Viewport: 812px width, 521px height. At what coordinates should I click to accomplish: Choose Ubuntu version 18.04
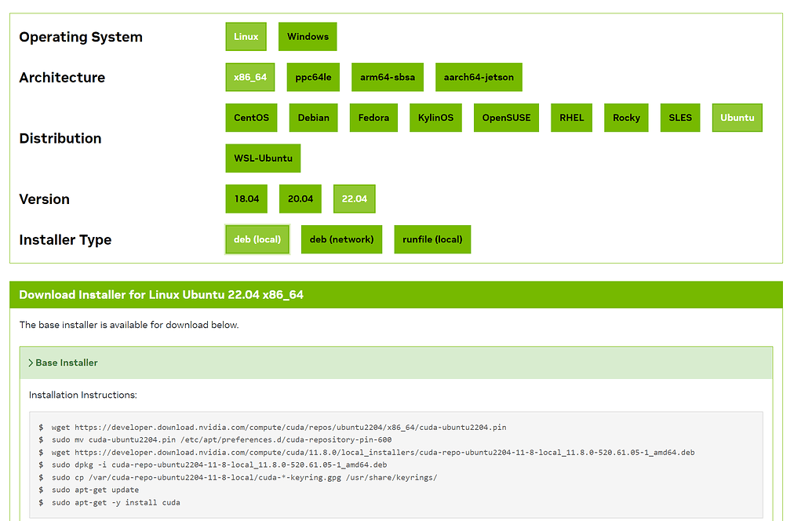click(x=246, y=199)
